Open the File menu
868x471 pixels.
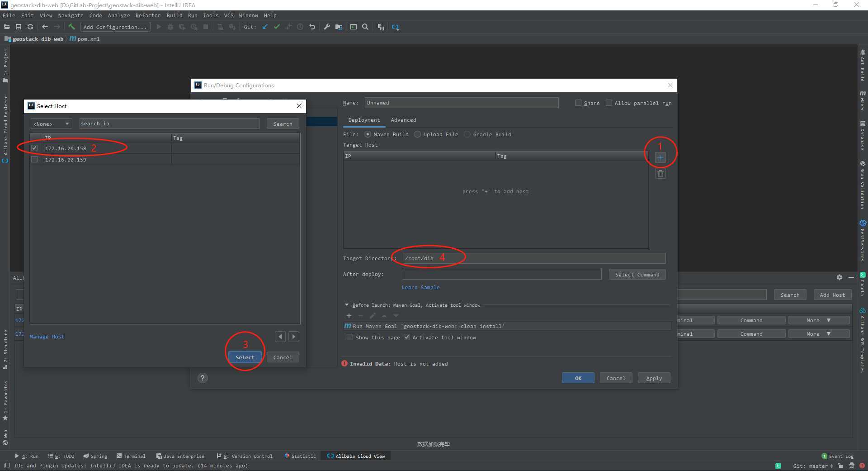point(9,15)
